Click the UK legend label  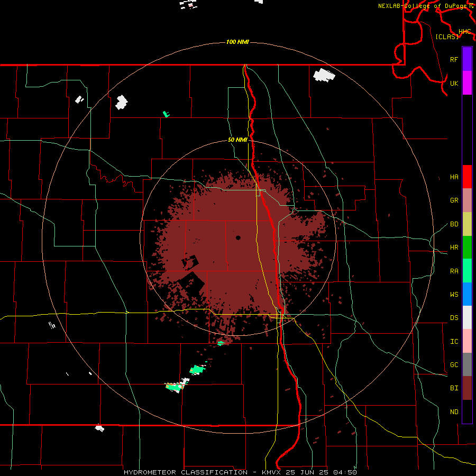coord(454,84)
